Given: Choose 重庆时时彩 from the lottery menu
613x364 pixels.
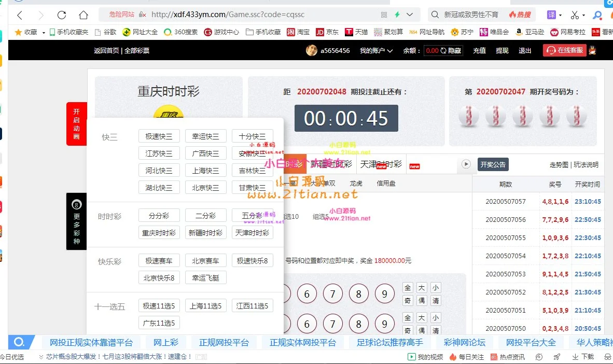Looking at the screenshot, I should [x=159, y=233].
